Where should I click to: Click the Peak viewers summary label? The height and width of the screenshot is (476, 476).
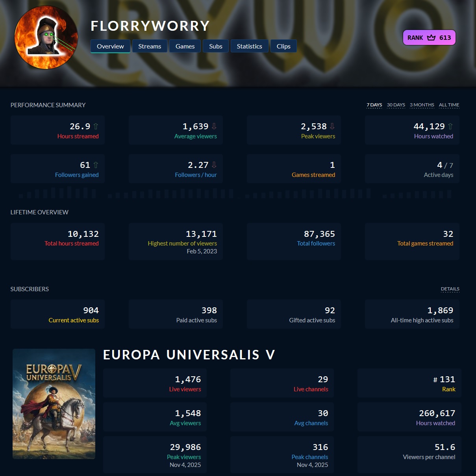coord(318,136)
